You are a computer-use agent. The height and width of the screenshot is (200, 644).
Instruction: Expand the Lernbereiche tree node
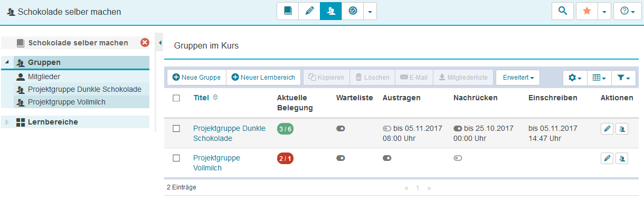point(7,122)
